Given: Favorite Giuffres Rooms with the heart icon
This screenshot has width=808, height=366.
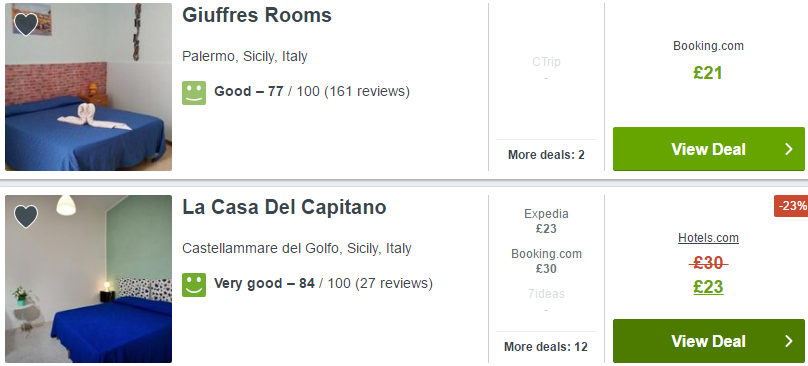Looking at the screenshot, I should [x=26, y=24].
